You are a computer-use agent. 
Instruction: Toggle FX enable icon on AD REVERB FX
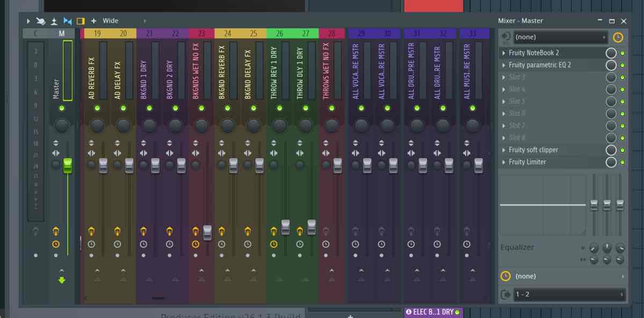point(91,232)
